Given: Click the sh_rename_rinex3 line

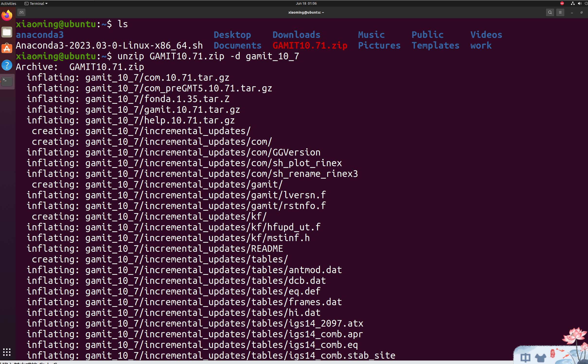Looking at the screenshot, I should [192, 174].
